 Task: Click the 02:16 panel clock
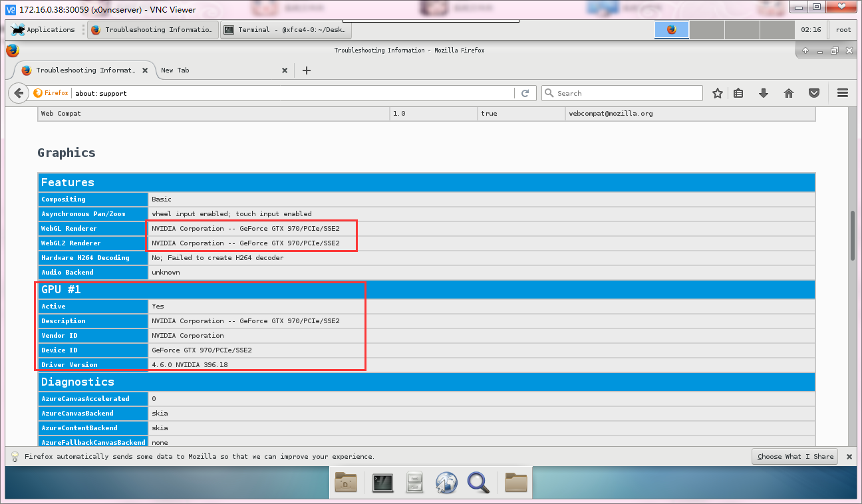811,30
